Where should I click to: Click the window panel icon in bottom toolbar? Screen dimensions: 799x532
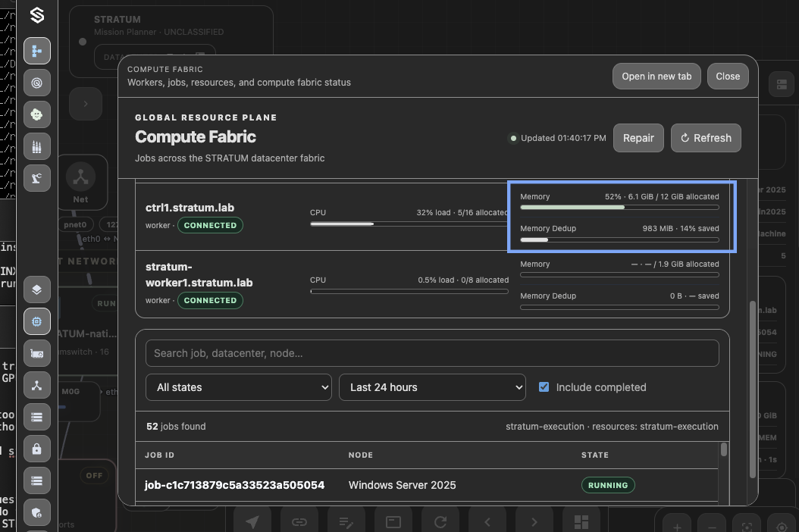(393, 521)
